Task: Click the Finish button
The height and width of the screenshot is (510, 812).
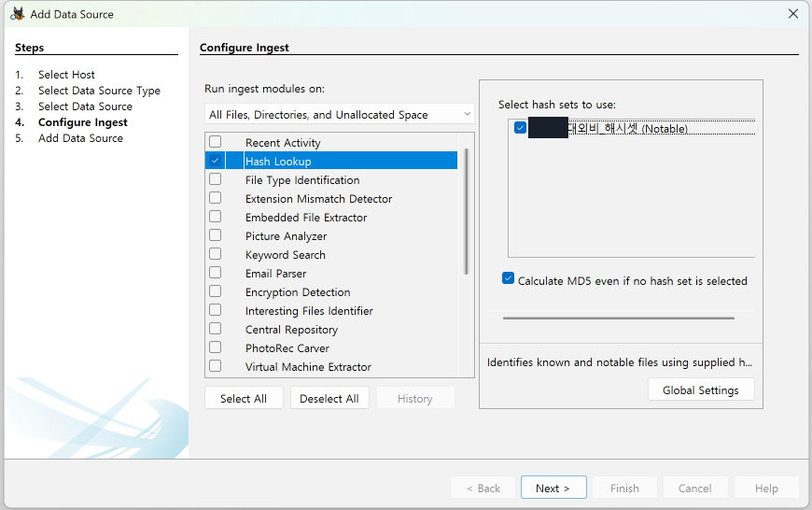Action: pos(624,488)
